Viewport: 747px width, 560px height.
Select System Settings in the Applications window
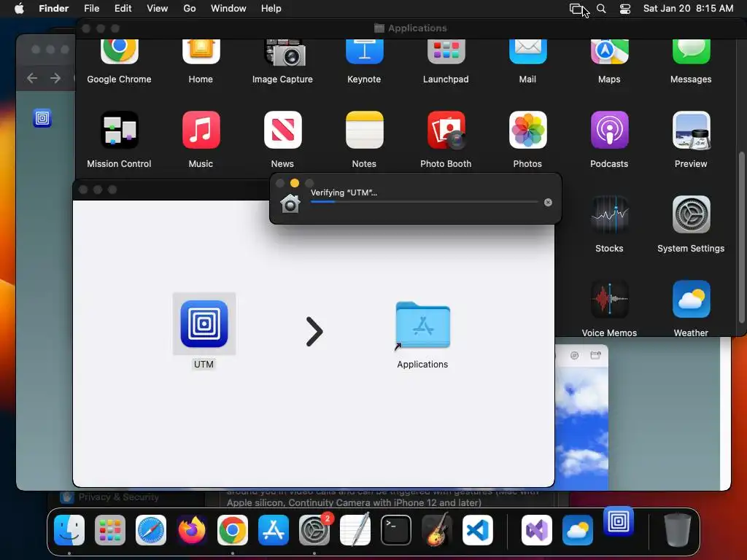pyautogui.click(x=691, y=215)
